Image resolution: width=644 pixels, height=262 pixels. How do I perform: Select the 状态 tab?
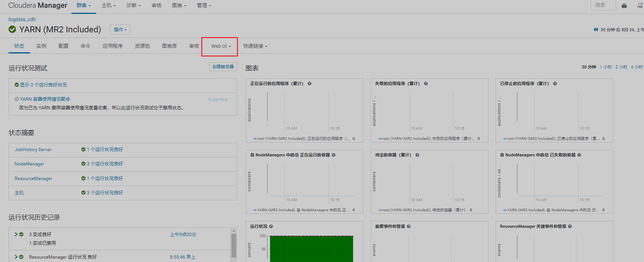coord(19,46)
